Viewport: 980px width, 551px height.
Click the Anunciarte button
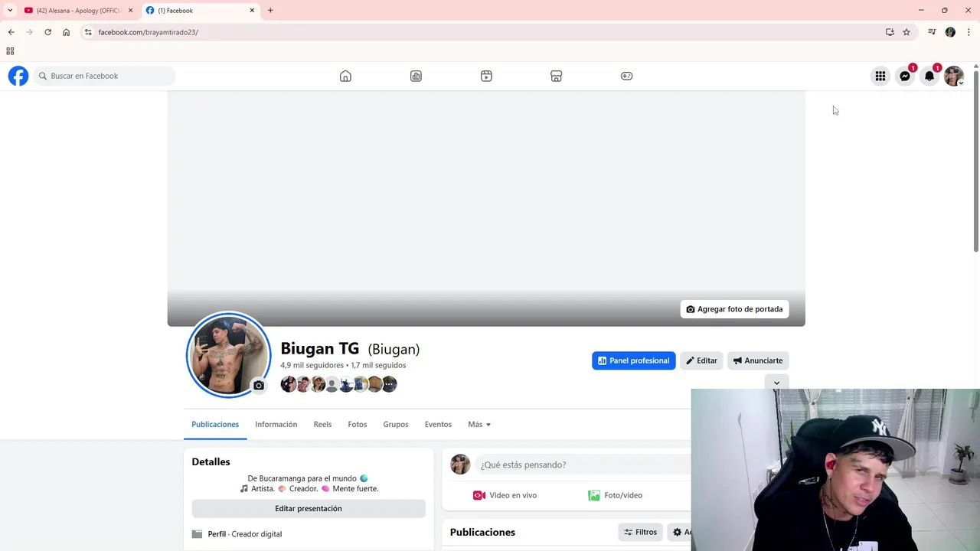758,360
